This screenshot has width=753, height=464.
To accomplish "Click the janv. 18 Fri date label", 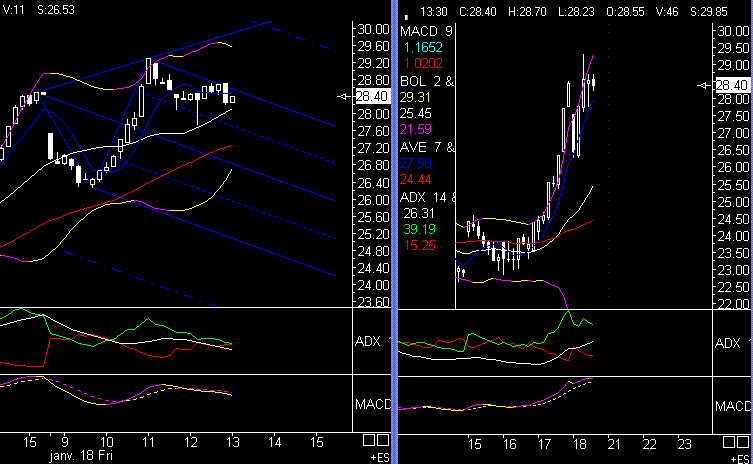I will [81, 455].
